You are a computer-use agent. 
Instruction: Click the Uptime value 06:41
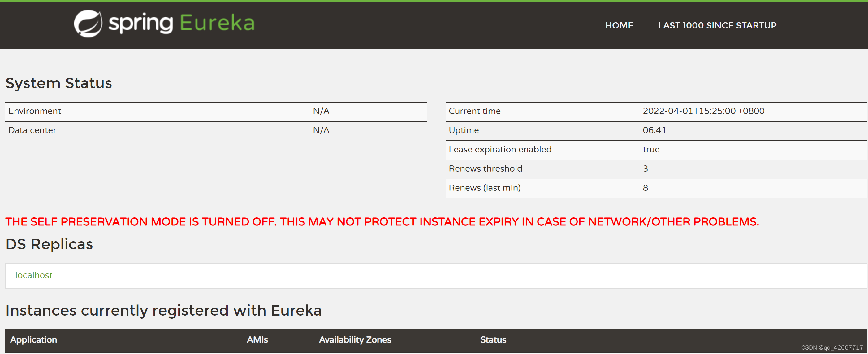point(654,130)
